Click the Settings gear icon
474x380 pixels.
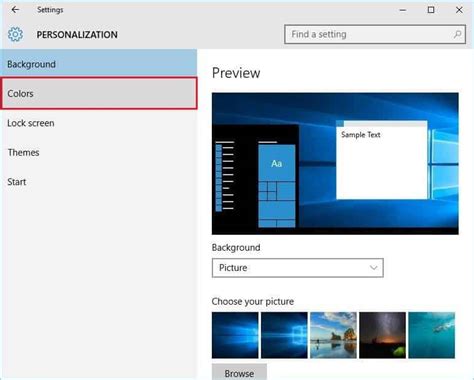tap(15, 34)
